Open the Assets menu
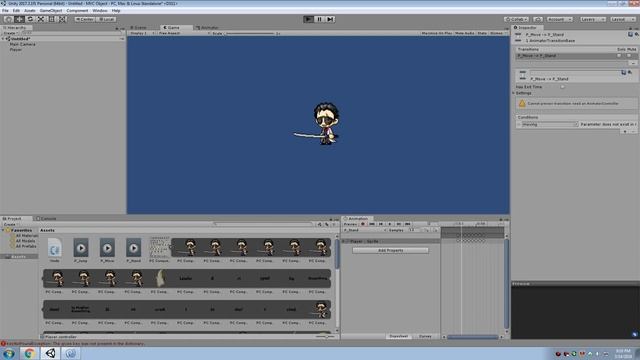640x360 pixels. [30, 11]
